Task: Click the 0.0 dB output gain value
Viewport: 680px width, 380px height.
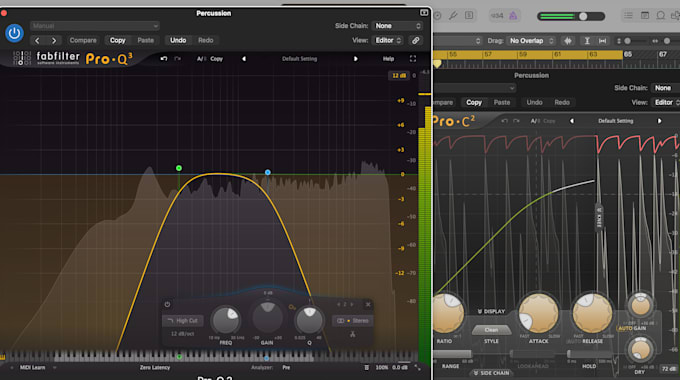Action: point(399,367)
